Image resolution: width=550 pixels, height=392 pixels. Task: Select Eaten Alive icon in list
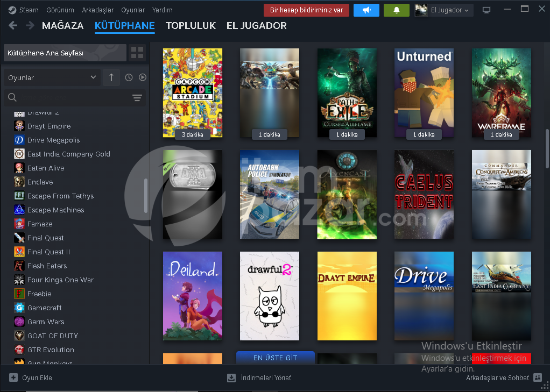[x=19, y=168]
